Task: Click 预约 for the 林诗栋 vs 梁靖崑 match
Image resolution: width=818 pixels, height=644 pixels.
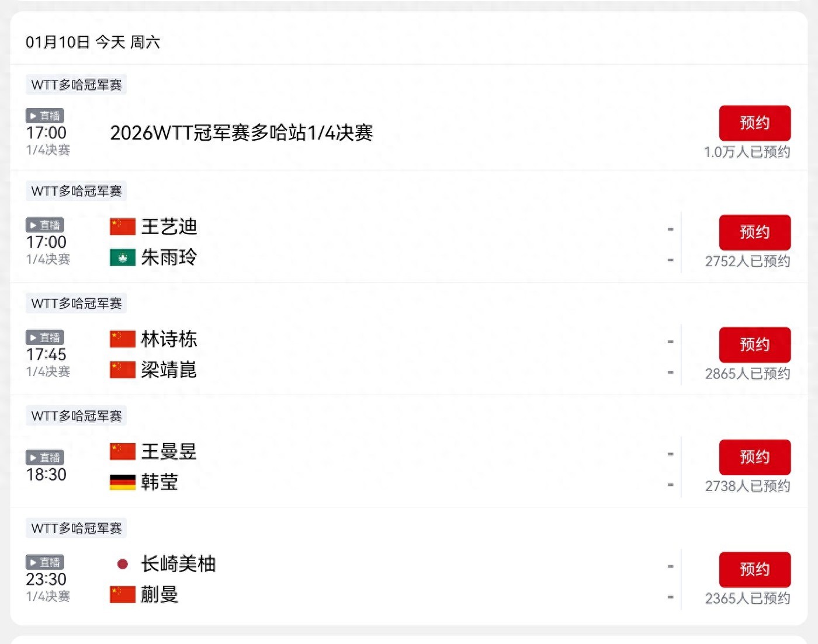Action: 755,344
